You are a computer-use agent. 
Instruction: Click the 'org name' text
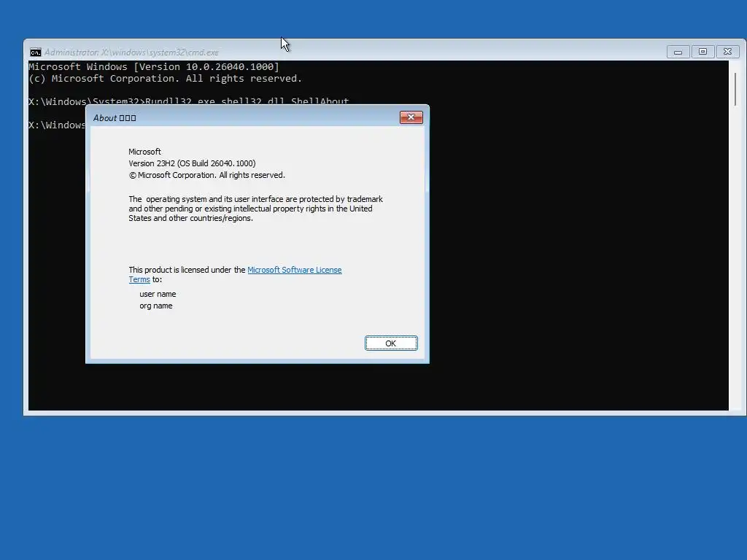(x=156, y=306)
